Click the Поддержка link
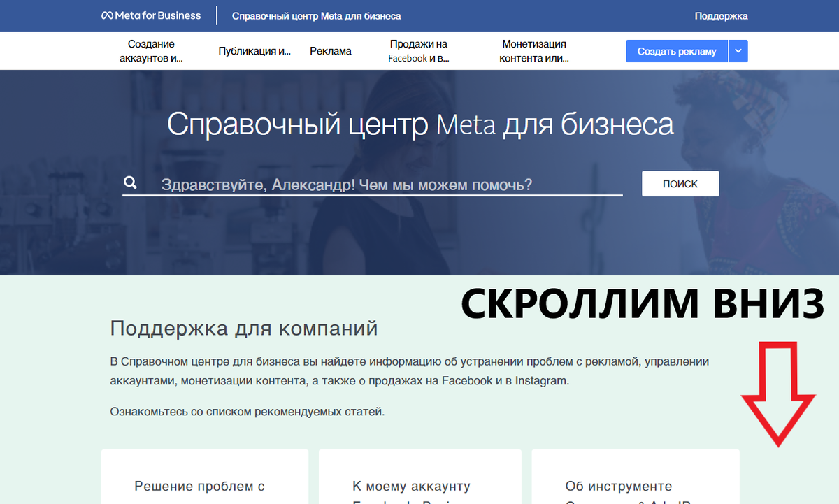Screen dimensions: 839x504 (x=721, y=15)
